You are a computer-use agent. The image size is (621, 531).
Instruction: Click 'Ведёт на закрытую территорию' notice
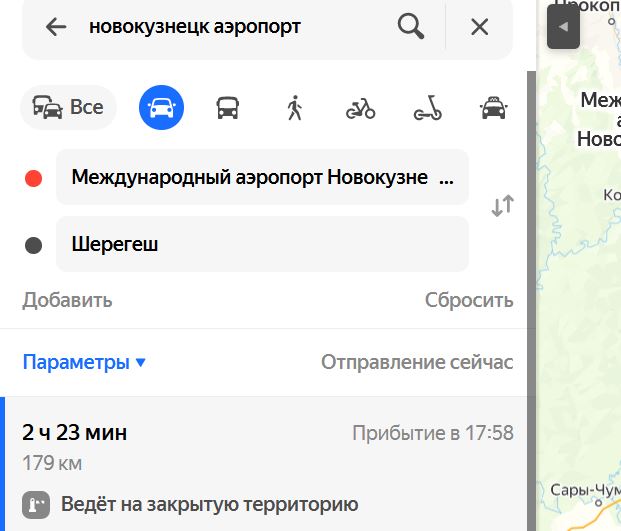pyautogui.click(x=210, y=504)
